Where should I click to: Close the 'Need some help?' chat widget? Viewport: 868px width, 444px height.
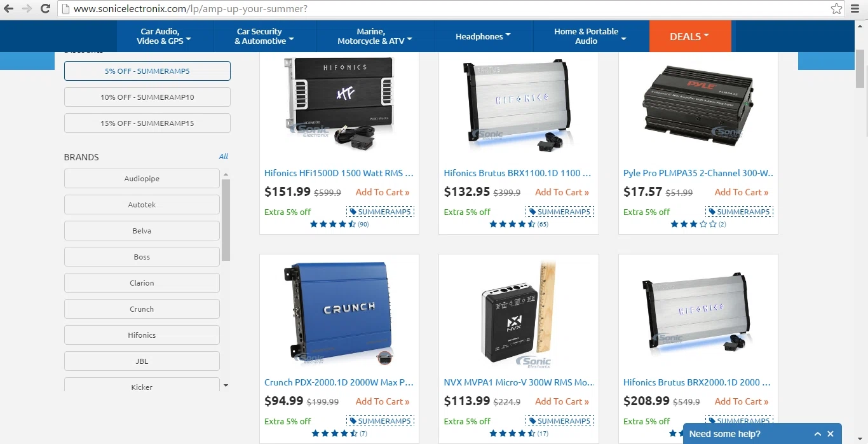coord(831,434)
